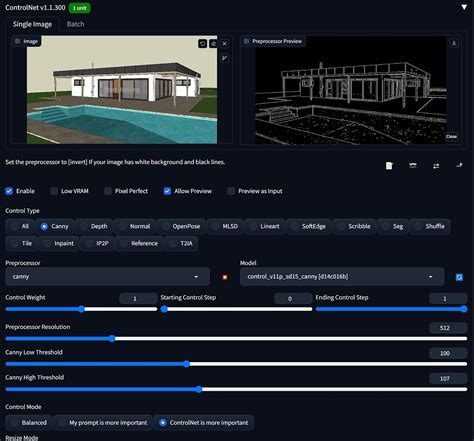Image resolution: width=474 pixels, height=441 pixels.
Task: Open the Preprocessor canny dropdown
Action: (107, 277)
